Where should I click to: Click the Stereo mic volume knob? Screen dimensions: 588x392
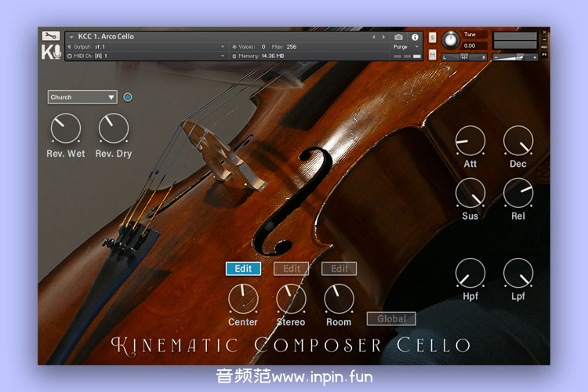(292, 299)
